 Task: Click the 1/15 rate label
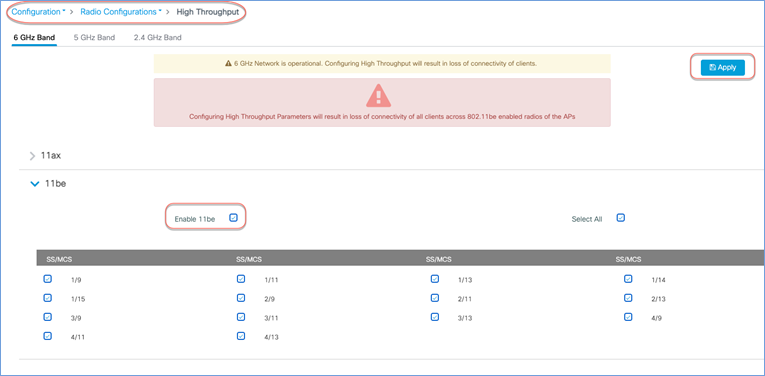78,299
